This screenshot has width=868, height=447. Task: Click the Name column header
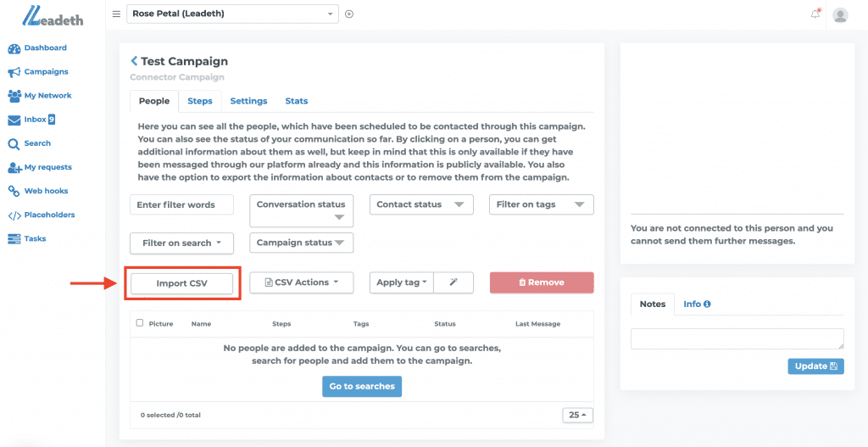click(x=201, y=324)
